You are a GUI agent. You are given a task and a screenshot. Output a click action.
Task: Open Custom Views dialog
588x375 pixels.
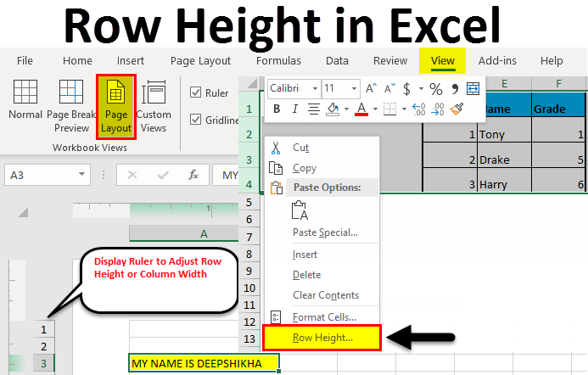[154, 106]
